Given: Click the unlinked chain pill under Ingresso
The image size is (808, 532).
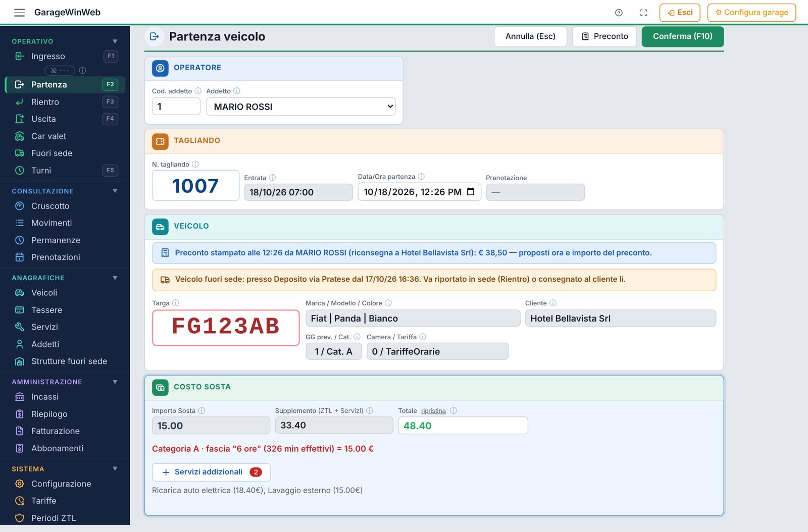Looking at the screenshot, I should (x=60, y=71).
